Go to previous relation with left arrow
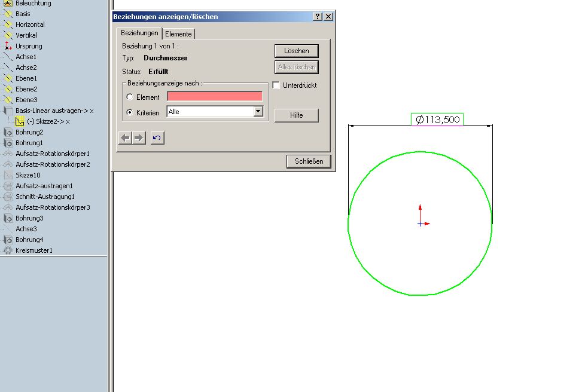 coord(126,138)
